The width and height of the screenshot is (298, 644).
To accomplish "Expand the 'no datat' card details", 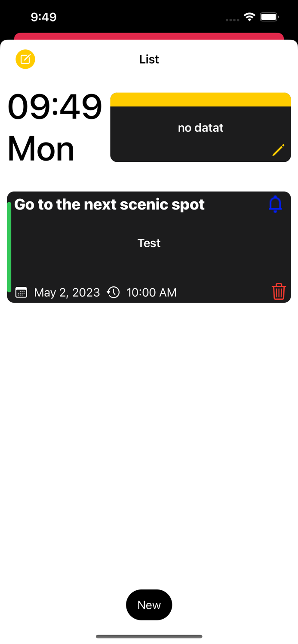I will click(x=200, y=128).
